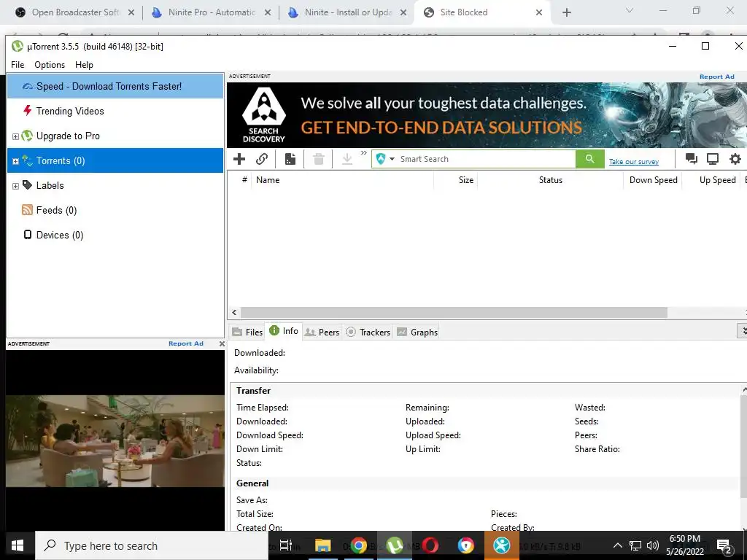Screen dimensions: 747x560
Task: Click Report Ad above the banner
Action: [x=716, y=77]
